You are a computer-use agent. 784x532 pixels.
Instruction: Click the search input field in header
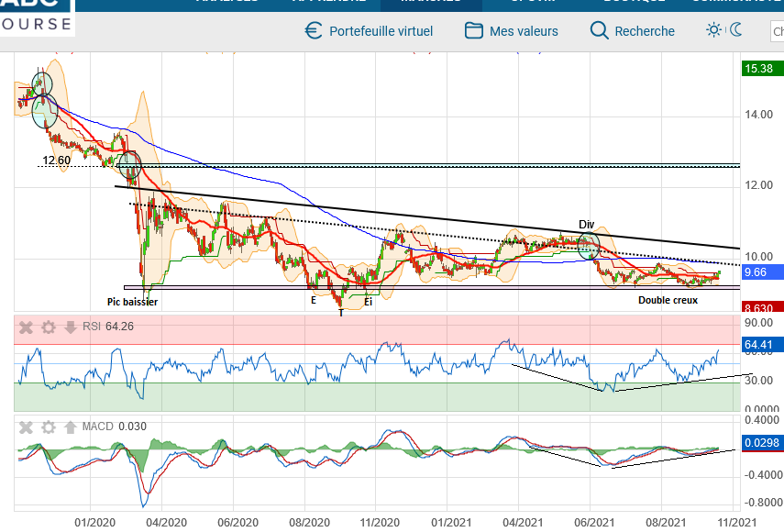coord(777,31)
